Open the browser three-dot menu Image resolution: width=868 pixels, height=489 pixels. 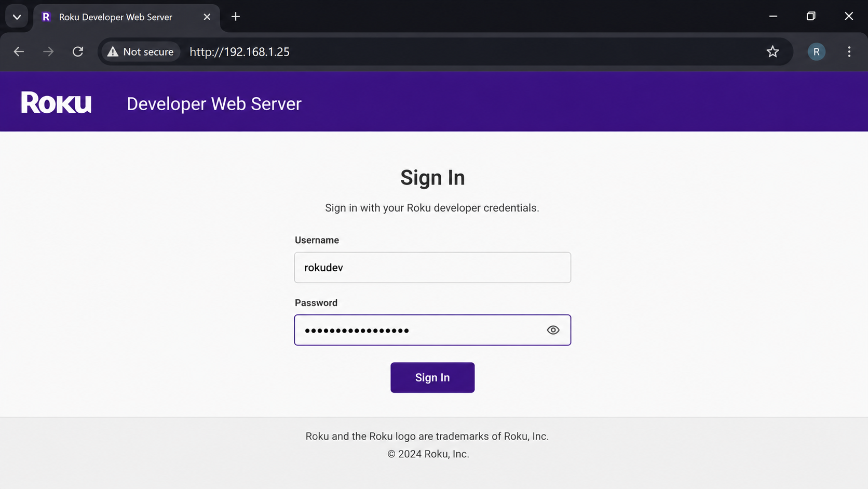point(849,51)
